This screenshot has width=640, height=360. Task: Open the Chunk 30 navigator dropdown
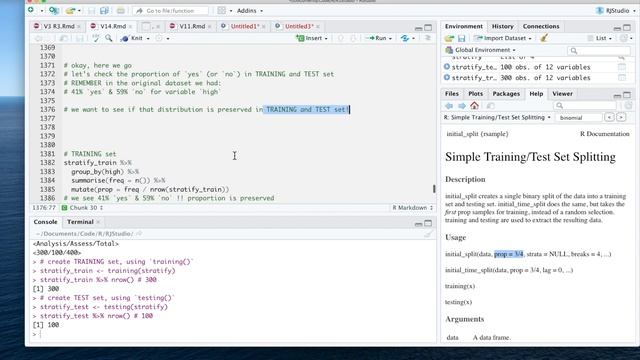point(82,208)
